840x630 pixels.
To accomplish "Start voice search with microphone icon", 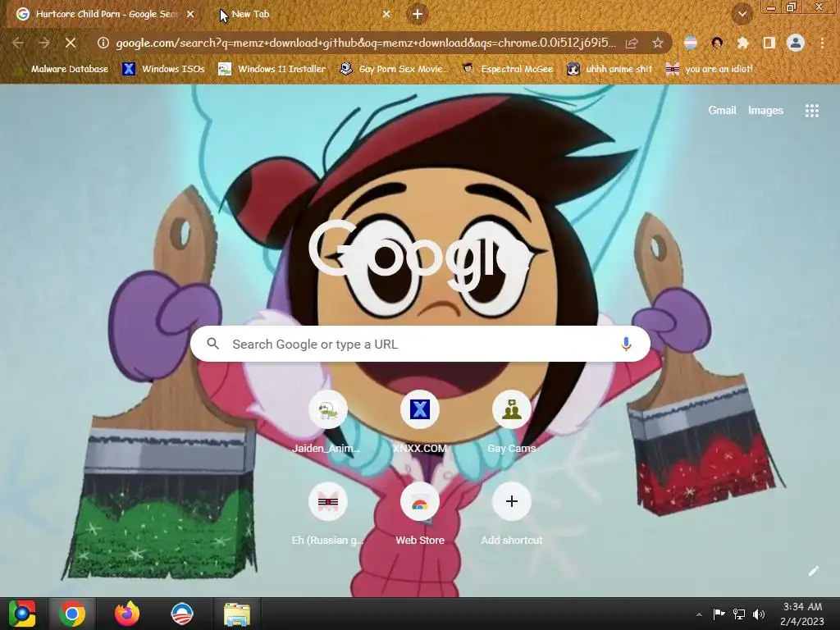I will (x=626, y=344).
